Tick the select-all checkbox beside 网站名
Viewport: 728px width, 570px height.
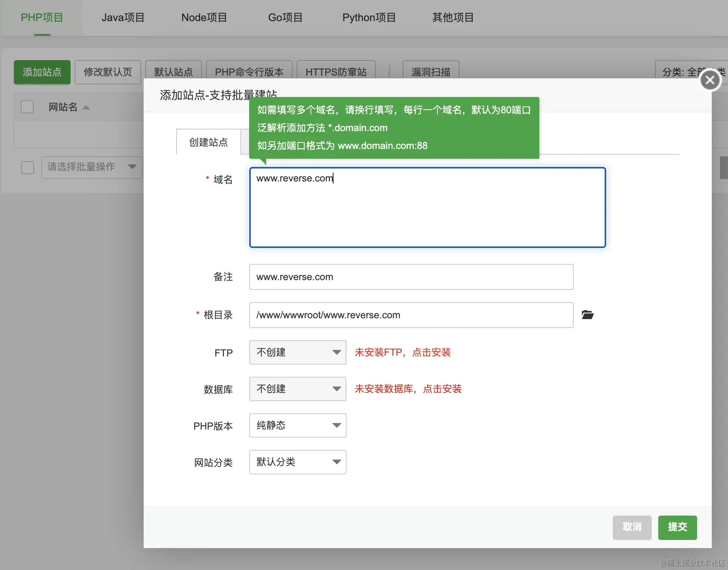[x=27, y=107]
